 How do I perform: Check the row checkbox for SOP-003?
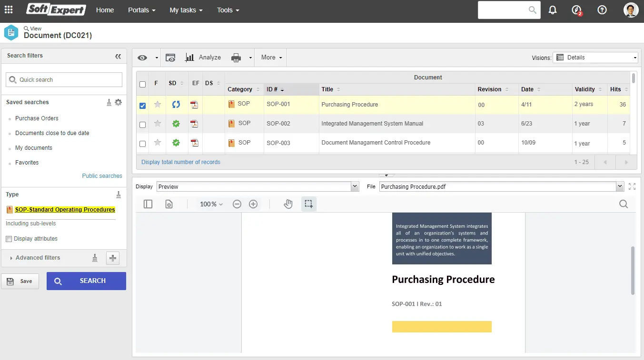coord(142,143)
